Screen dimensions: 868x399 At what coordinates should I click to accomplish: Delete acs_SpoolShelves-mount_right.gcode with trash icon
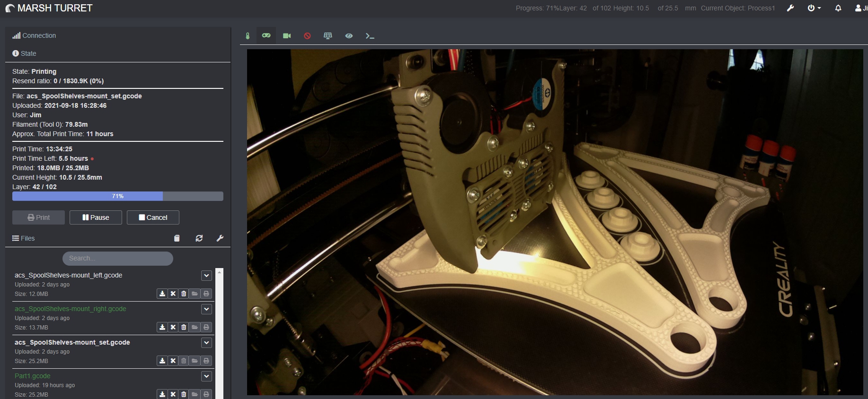coord(184,327)
